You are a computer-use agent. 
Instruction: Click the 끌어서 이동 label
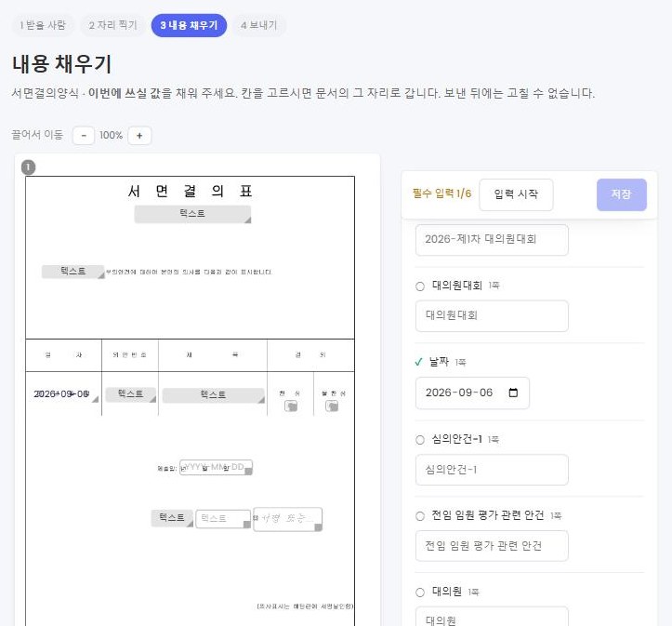click(37, 135)
